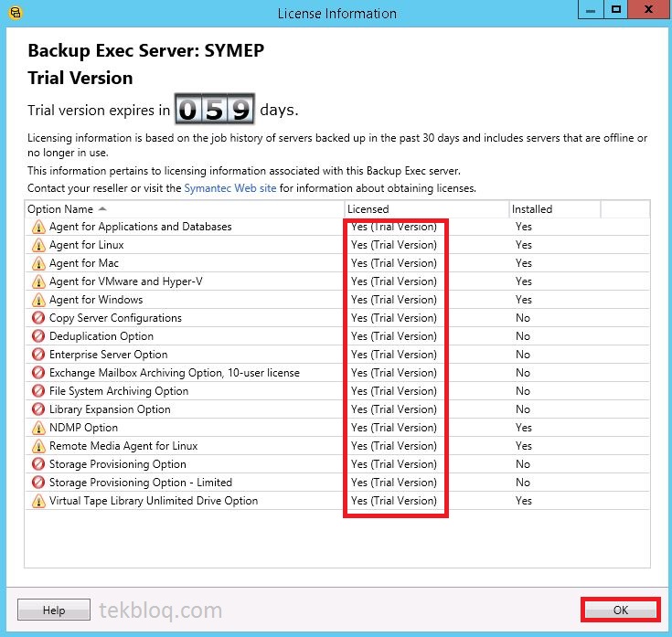Click not-installed icon beside Copy Server Configurations
Viewport: 672px width, 637px height.
pos(38,318)
